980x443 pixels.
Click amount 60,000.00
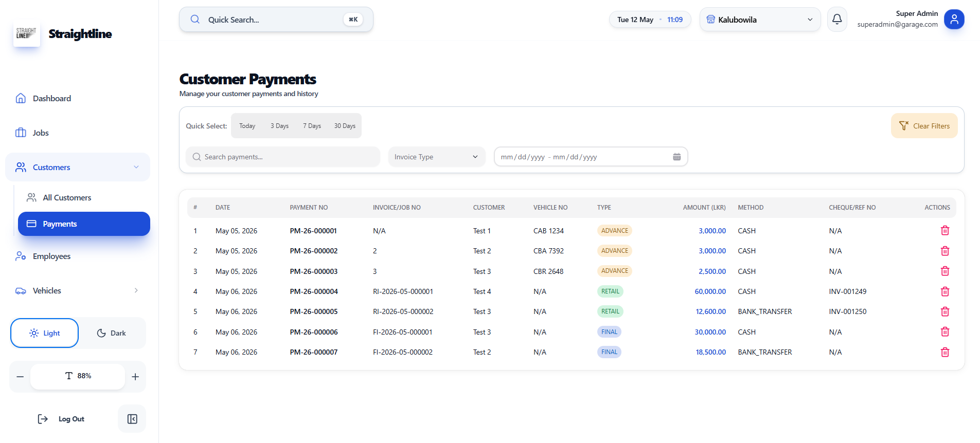click(710, 291)
